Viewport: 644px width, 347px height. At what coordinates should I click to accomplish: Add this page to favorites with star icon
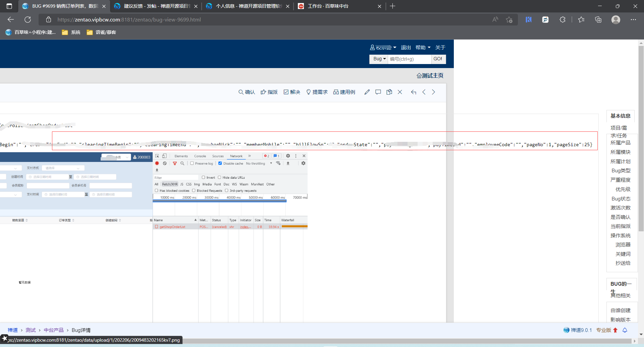click(x=509, y=20)
